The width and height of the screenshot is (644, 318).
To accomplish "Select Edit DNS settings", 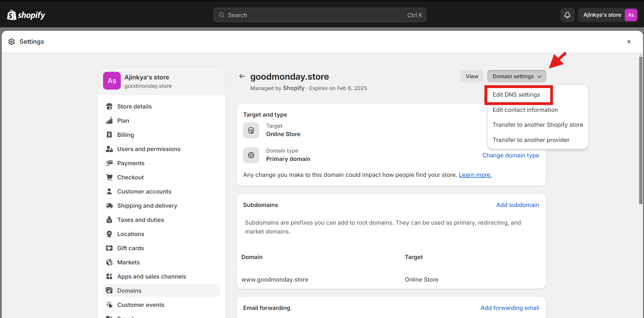I will [x=516, y=95].
